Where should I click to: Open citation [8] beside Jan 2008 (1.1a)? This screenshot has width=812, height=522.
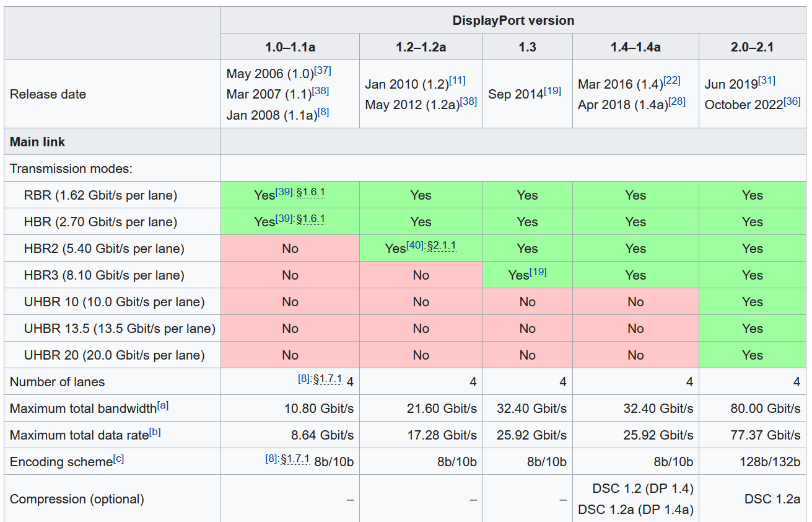pyautogui.click(x=323, y=112)
